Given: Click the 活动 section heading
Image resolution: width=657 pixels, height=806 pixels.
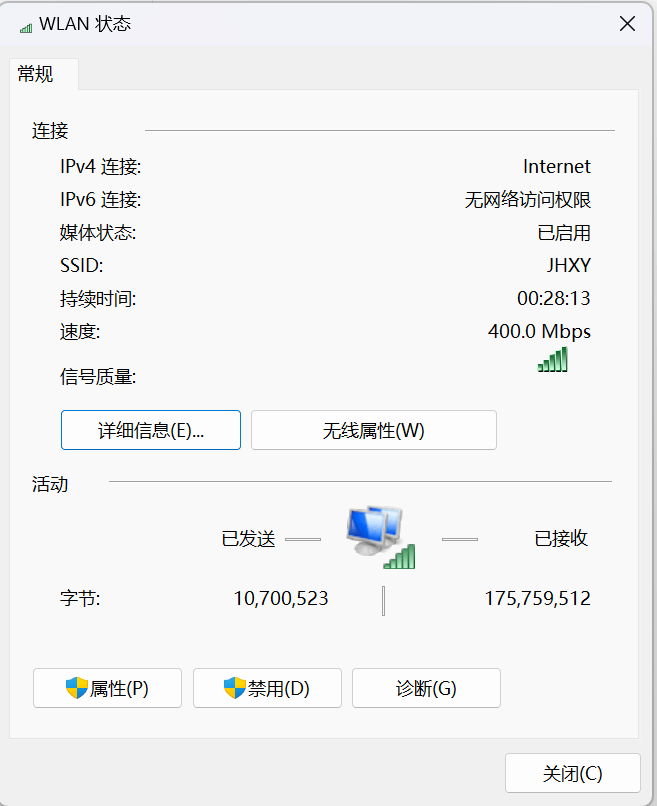Looking at the screenshot, I should pyautogui.click(x=50, y=484).
